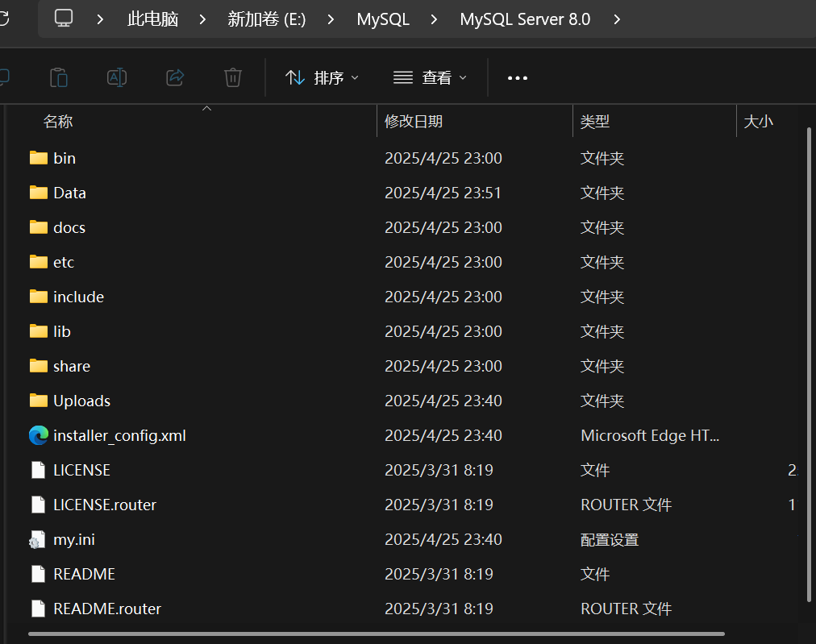The width and height of the screenshot is (816, 644).
Task: Click the Microsoft Edge HT... type cell
Action: [x=650, y=435]
